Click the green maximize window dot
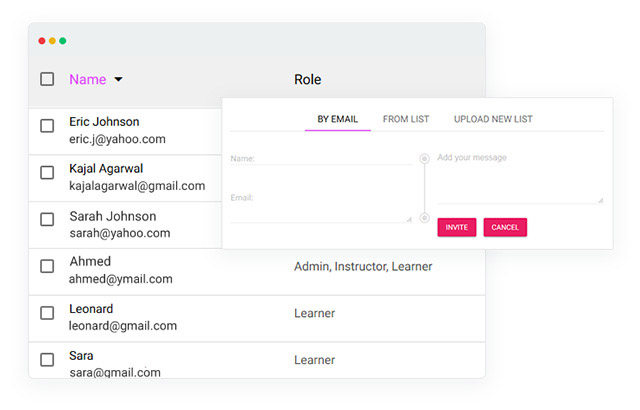Image resolution: width=640 pixels, height=410 pixels. point(63,41)
